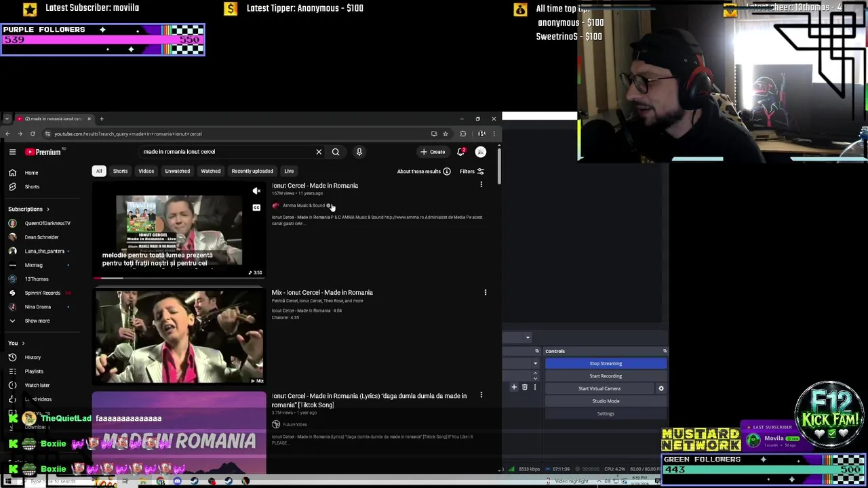This screenshot has width=868, height=488.
Task: Select the Recently uploaded filter chip
Action: click(x=252, y=171)
